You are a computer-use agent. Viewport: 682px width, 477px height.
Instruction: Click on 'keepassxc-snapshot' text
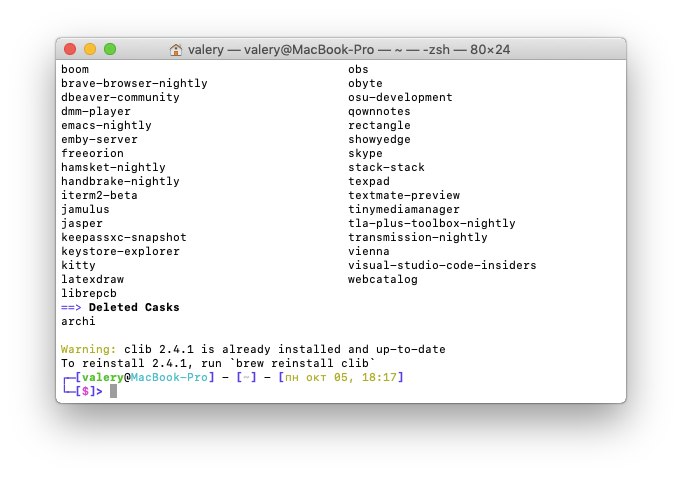[x=124, y=237]
